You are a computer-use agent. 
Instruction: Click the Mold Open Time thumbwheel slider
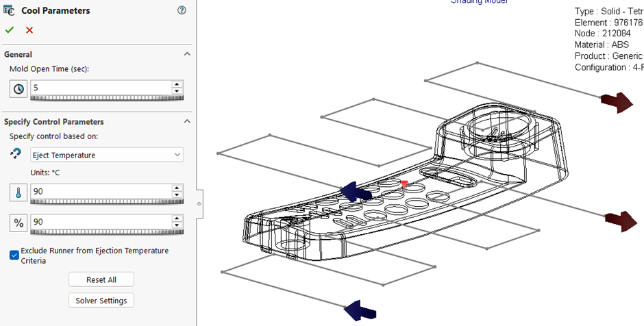107,98
